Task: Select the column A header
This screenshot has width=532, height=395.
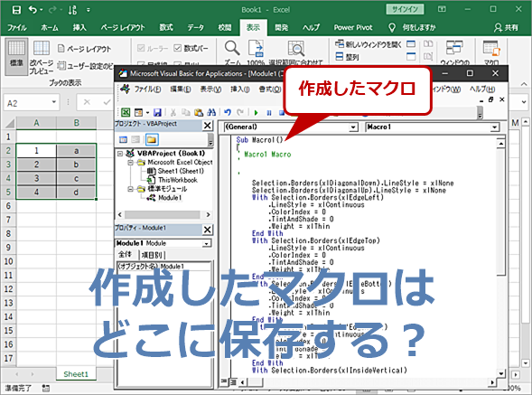Action: pos(36,123)
